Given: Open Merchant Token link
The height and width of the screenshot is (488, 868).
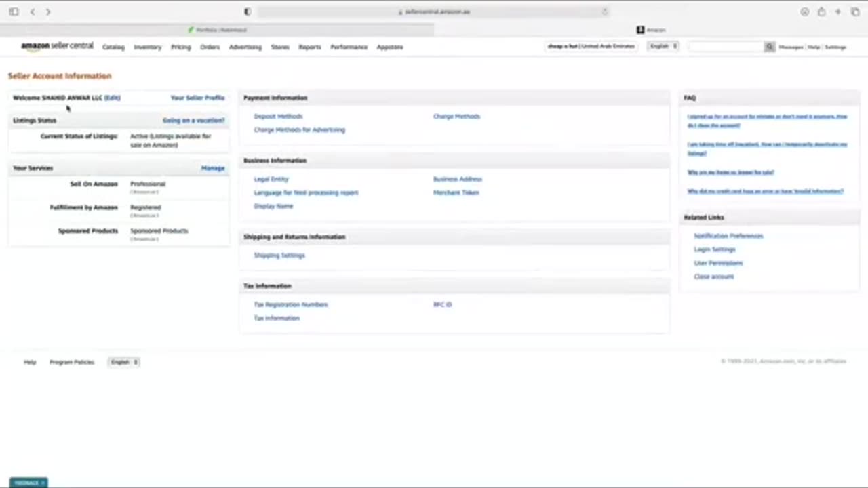Looking at the screenshot, I should tap(456, 192).
